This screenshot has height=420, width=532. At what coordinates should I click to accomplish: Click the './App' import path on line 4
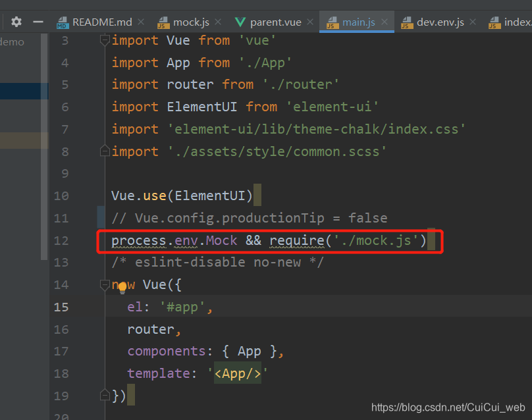265,63
